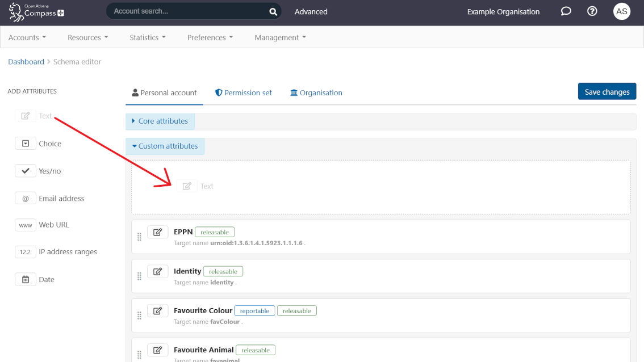Select the Date calendar attribute icon

[x=26, y=280]
